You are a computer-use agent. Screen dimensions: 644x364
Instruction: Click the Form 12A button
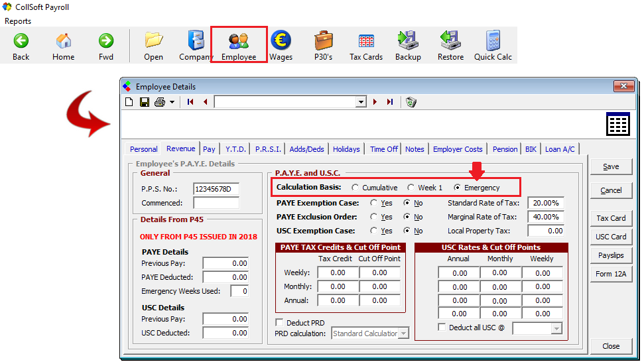pyautogui.click(x=611, y=274)
